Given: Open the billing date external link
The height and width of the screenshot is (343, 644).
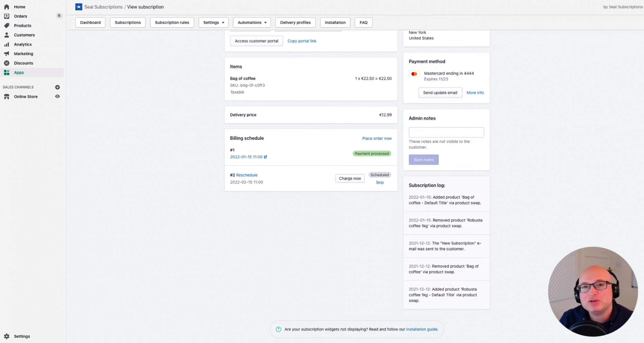Looking at the screenshot, I should tap(265, 157).
